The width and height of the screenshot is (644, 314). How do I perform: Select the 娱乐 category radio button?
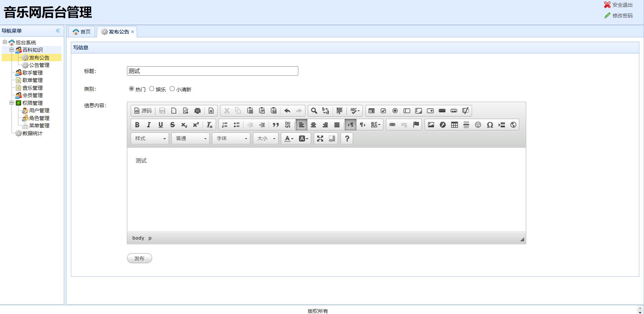152,89
